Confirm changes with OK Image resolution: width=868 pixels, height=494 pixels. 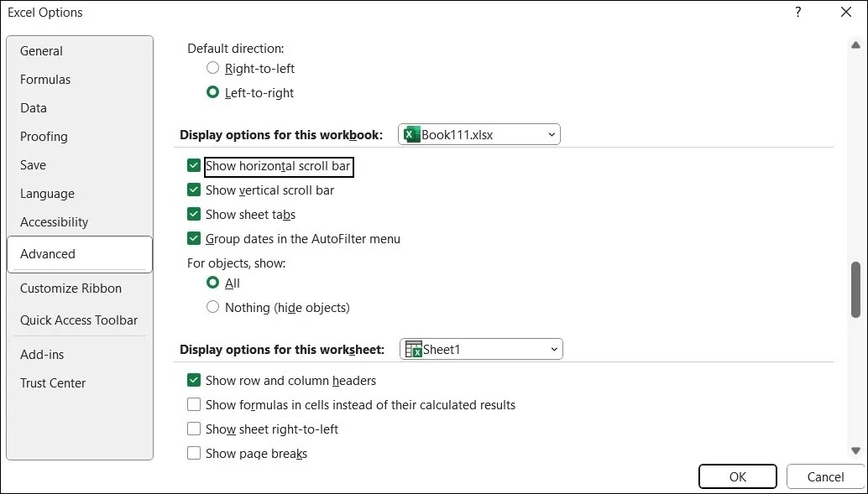click(x=737, y=476)
